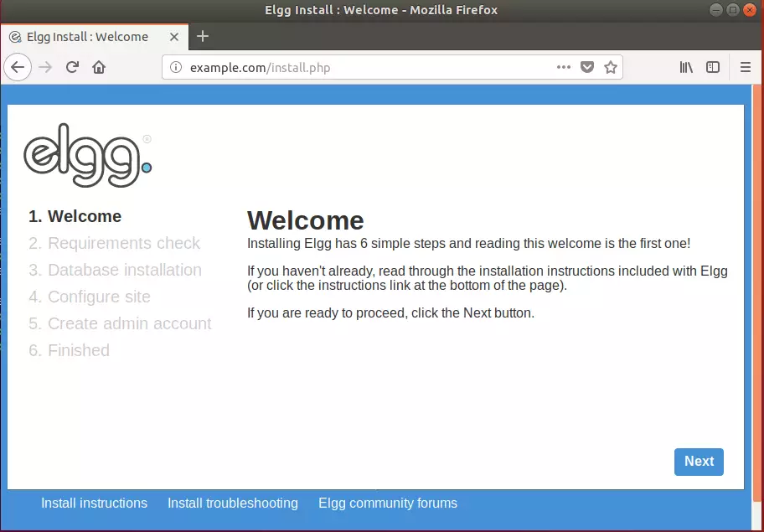764x532 pixels.
Task: Click text 'If you are ready to proceed'
Action: point(327,312)
